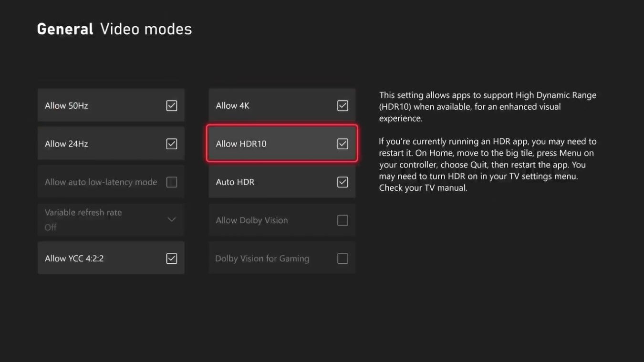Disable the Allow 4K checkbox
Screen dimensions: 644x362
343,105
